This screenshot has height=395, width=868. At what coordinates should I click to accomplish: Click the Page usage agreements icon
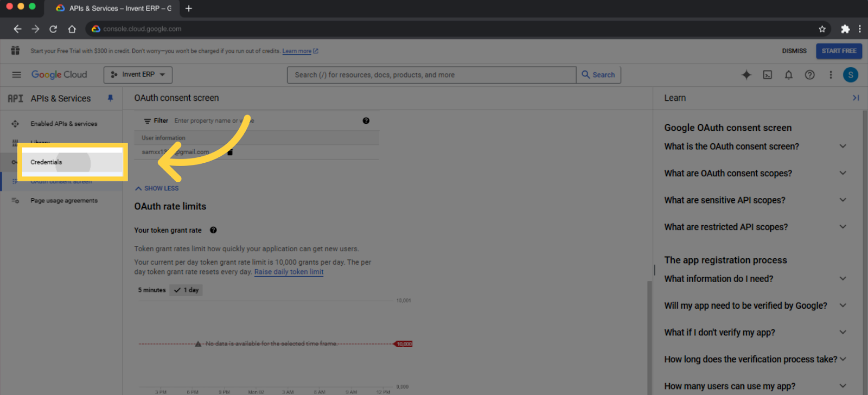[x=15, y=201]
